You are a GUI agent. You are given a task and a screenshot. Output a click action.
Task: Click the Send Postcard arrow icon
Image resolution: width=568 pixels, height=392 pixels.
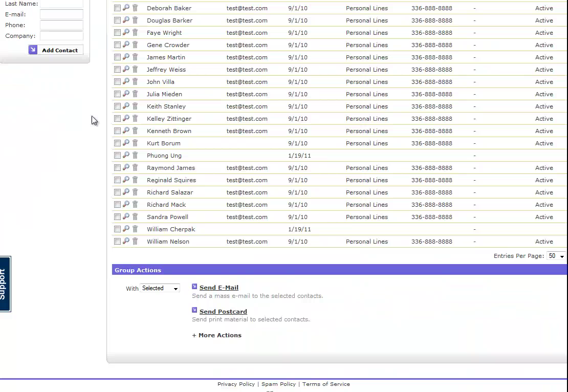point(194,310)
